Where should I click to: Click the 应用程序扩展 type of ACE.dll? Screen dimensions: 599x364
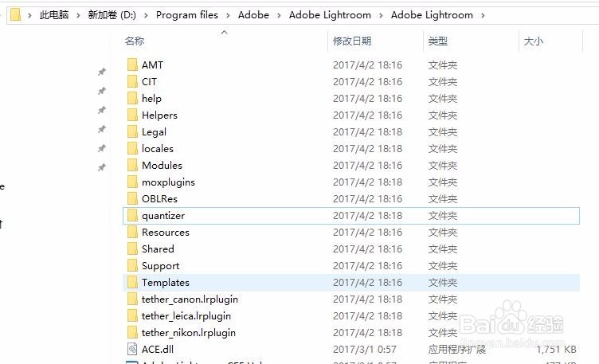point(457,349)
